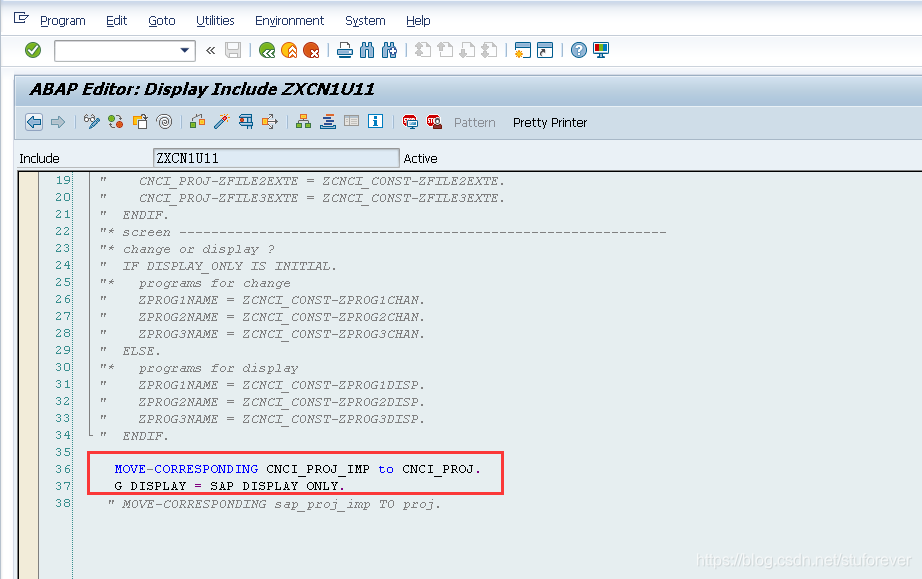Click the Next Page icon

(467, 51)
